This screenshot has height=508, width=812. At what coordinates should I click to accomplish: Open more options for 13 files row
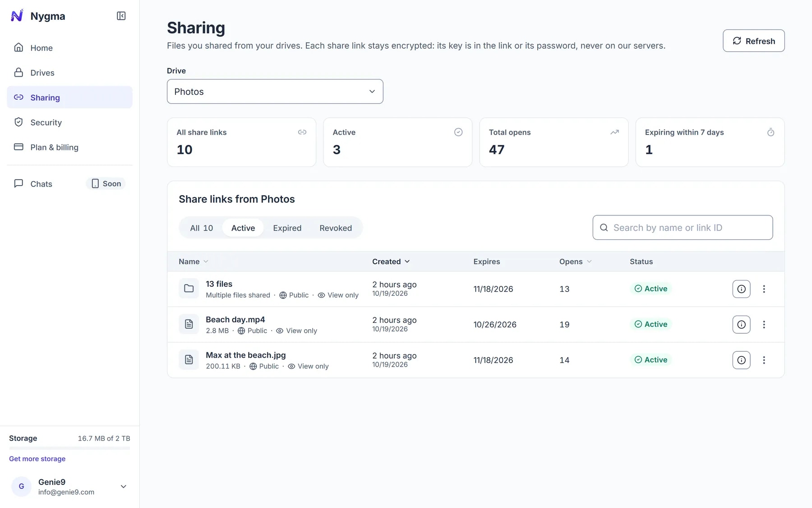pyautogui.click(x=764, y=289)
